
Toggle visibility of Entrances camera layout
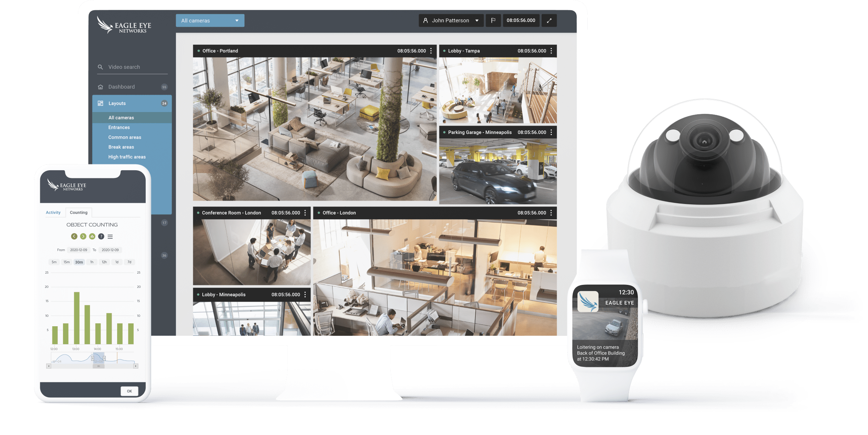click(x=119, y=127)
